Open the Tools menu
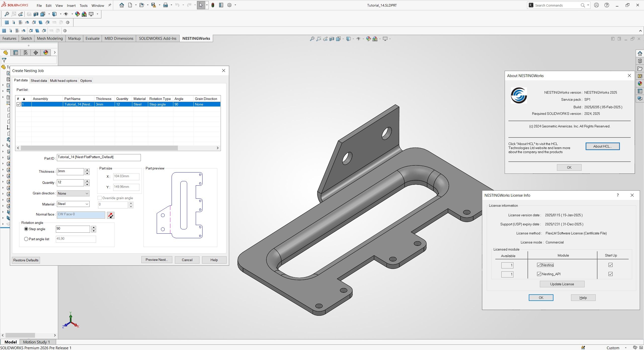The height and width of the screenshot is (350, 644). click(83, 5)
